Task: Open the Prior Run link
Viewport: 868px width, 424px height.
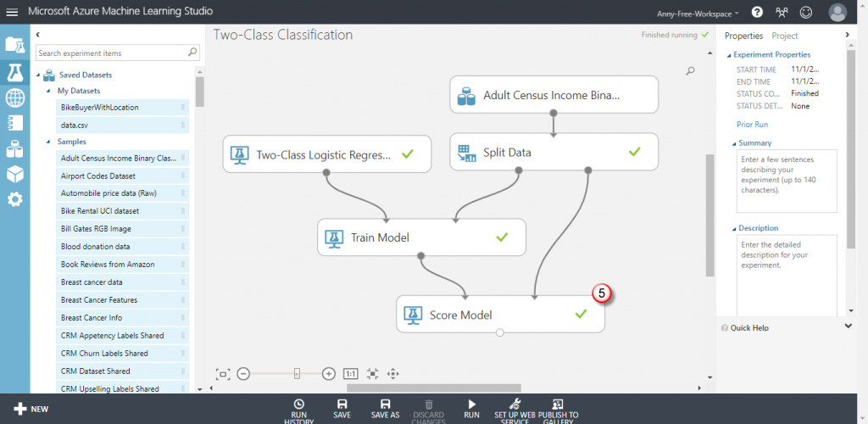Action: tap(753, 125)
